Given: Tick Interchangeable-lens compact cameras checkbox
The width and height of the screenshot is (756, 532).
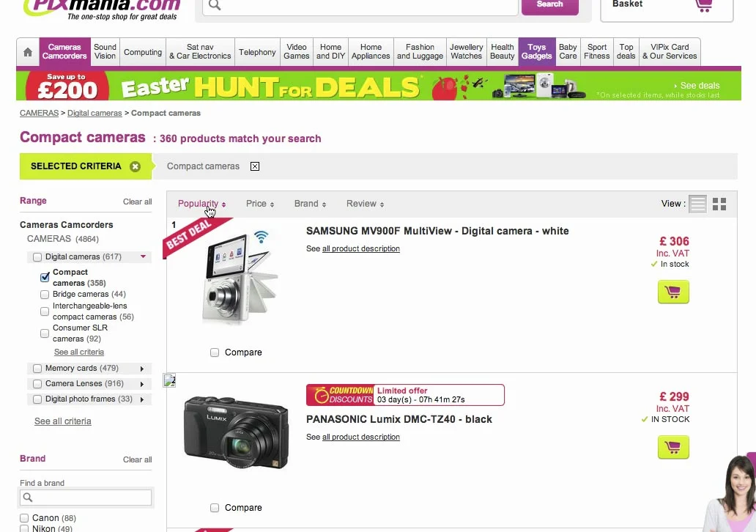Looking at the screenshot, I should tap(45, 311).
